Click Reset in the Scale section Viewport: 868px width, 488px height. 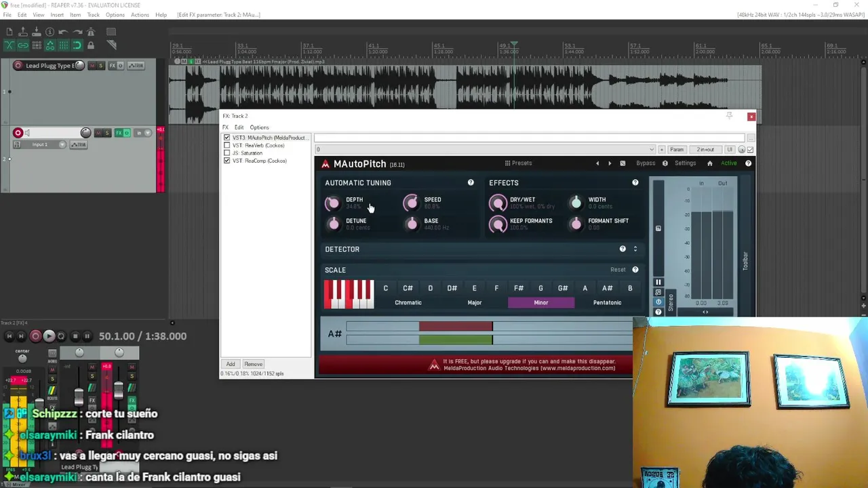pos(618,270)
